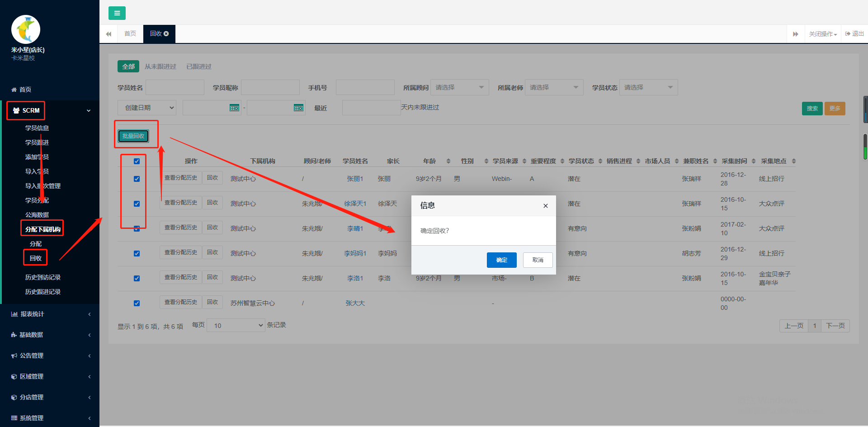Open the 所属顾问 dropdown
Screen dimensions: 868x427
(x=460, y=87)
